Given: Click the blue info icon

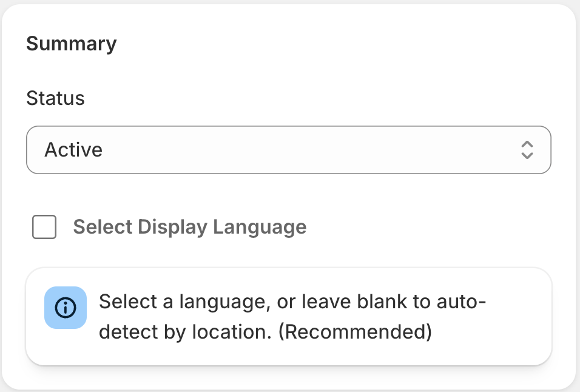Looking at the screenshot, I should (x=66, y=308).
